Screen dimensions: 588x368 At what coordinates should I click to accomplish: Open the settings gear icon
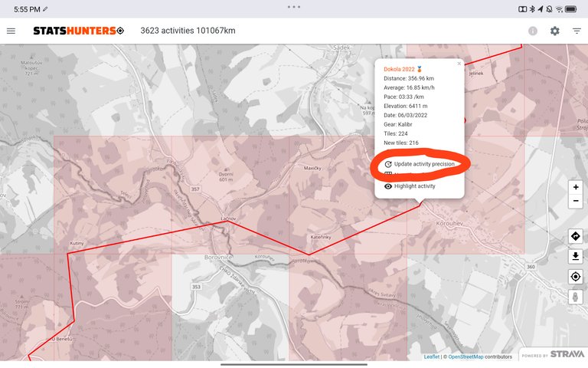coord(554,31)
